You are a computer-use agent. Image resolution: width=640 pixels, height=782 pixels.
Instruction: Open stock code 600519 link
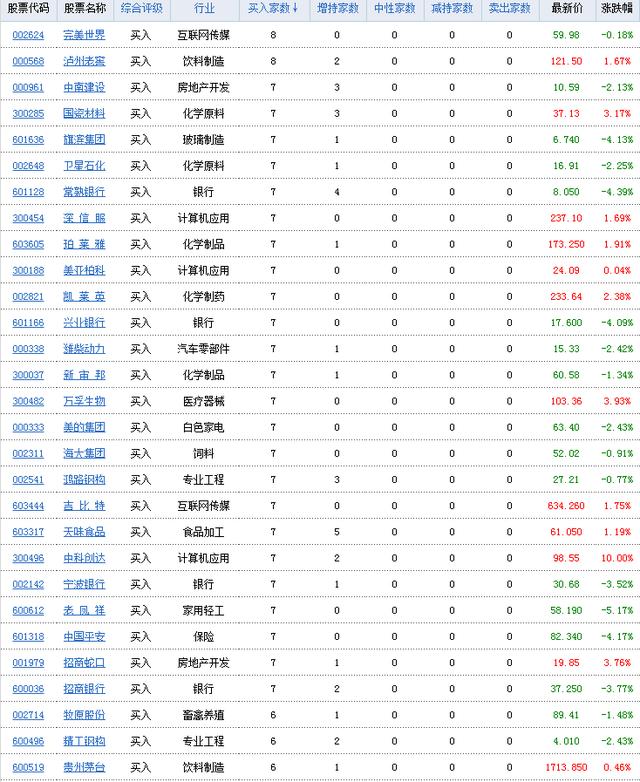tap(28, 768)
